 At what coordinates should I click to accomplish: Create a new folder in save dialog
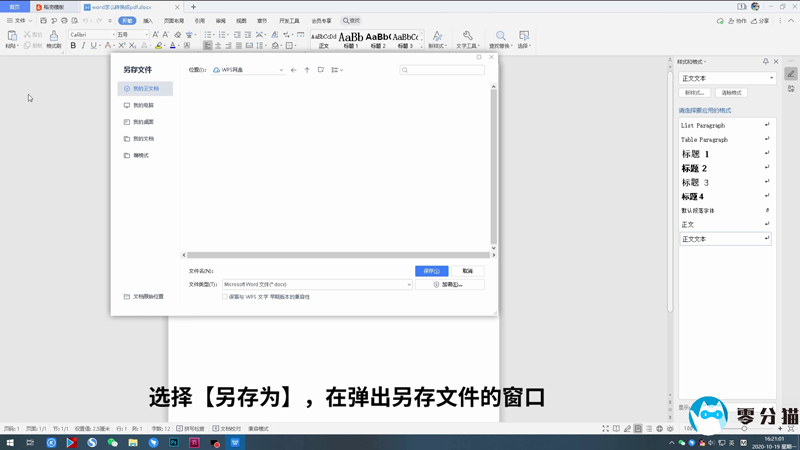click(320, 70)
